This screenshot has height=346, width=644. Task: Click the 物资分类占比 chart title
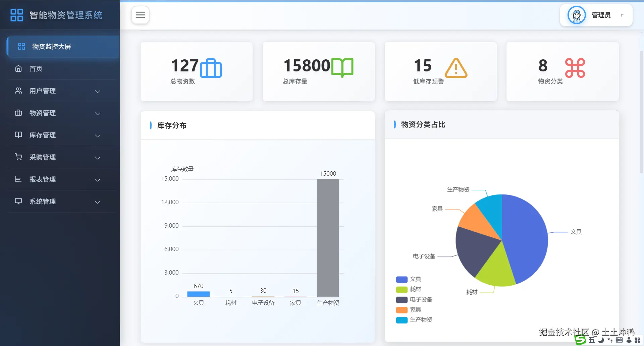click(x=423, y=125)
